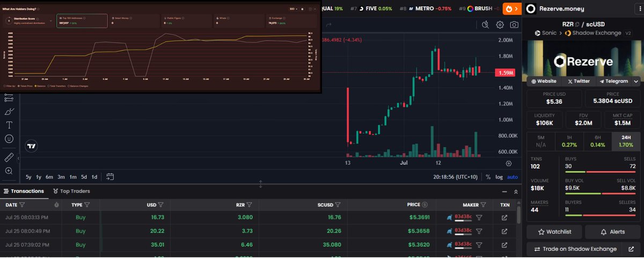Open explorer link for $5.3658 transaction
The width and height of the screenshot is (644, 258).
[x=504, y=231]
